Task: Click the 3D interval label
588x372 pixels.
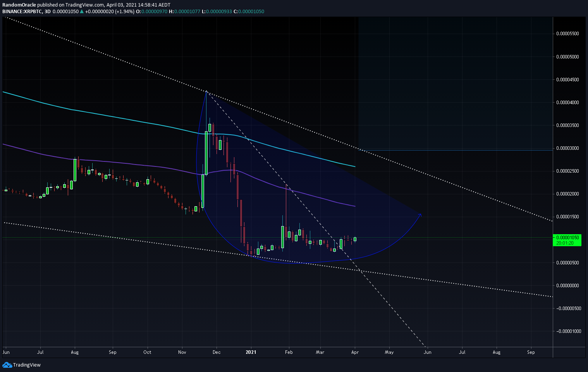Action: (x=48, y=11)
